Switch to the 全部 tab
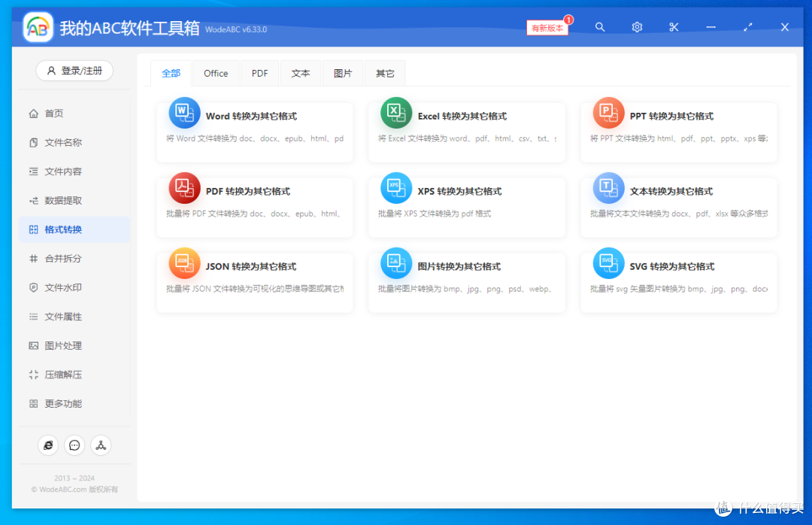This screenshot has height=525, width=812. tap(171, 73)
